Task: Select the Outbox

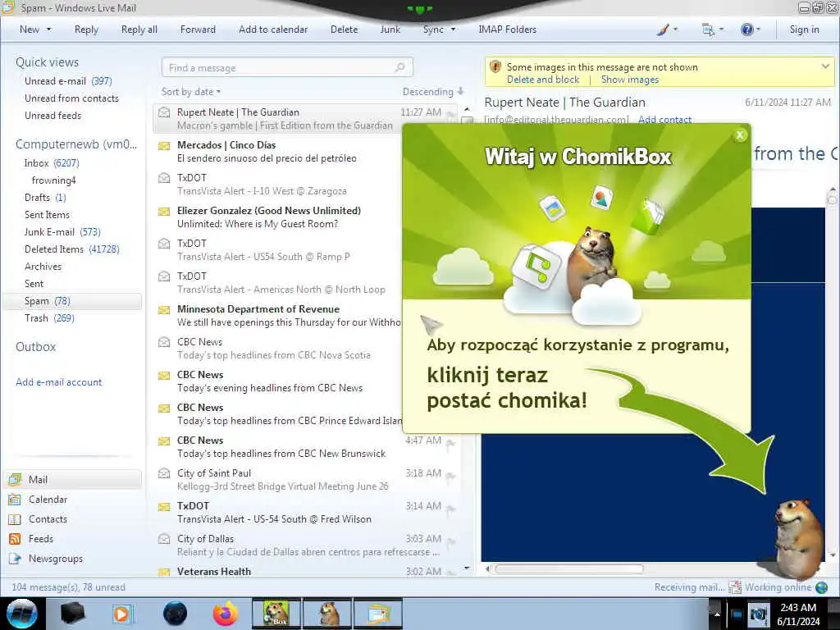Action: coord(35,347)
